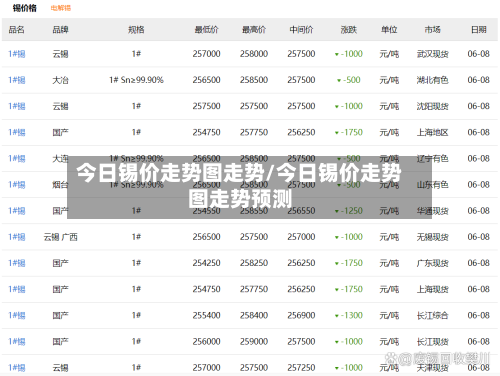Click the 品牌 column header
Screen dimensions: 500x376
point(60,30)
